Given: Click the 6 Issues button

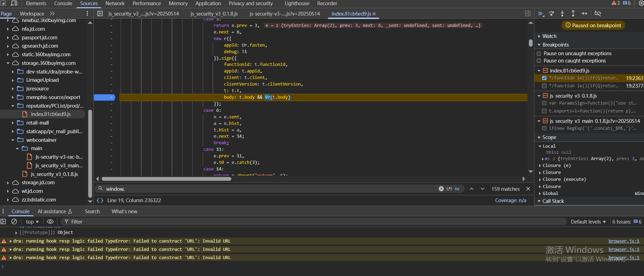Looking at the screenshot, I should click(x=626, y=222).
